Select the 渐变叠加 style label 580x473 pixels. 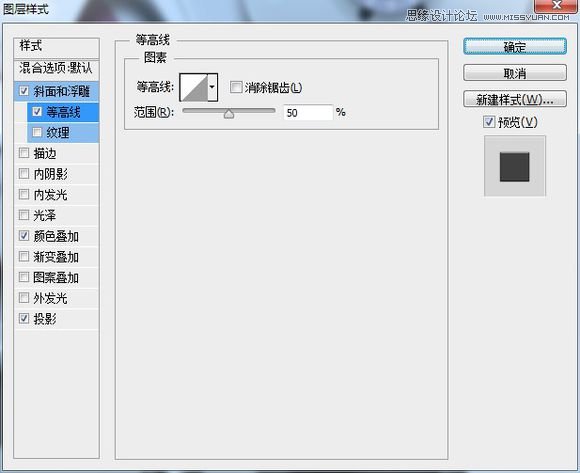point(56,257)
